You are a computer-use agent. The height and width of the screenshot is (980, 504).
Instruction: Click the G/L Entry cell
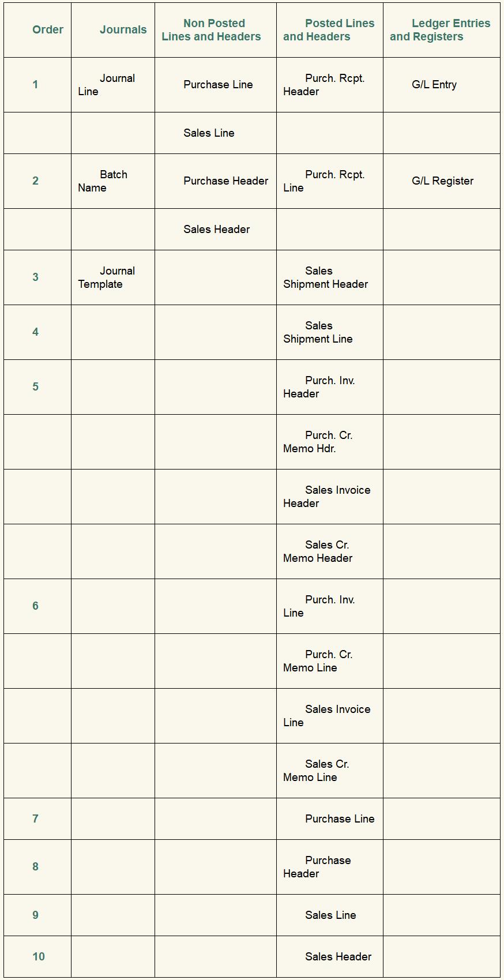(x=434, y=85)
